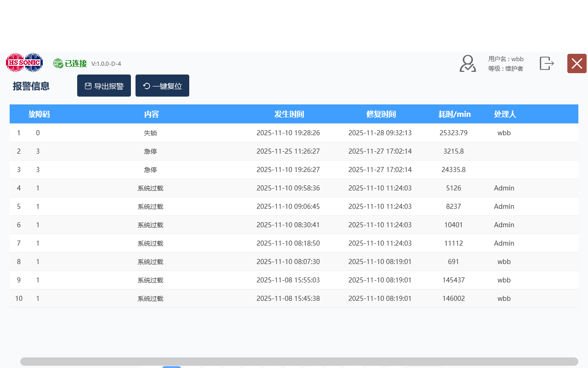Viewport: 588px width, 368px height.
Task: Click the One-Key Reset (一键复位) button
Action: click(x=162, y=86)
